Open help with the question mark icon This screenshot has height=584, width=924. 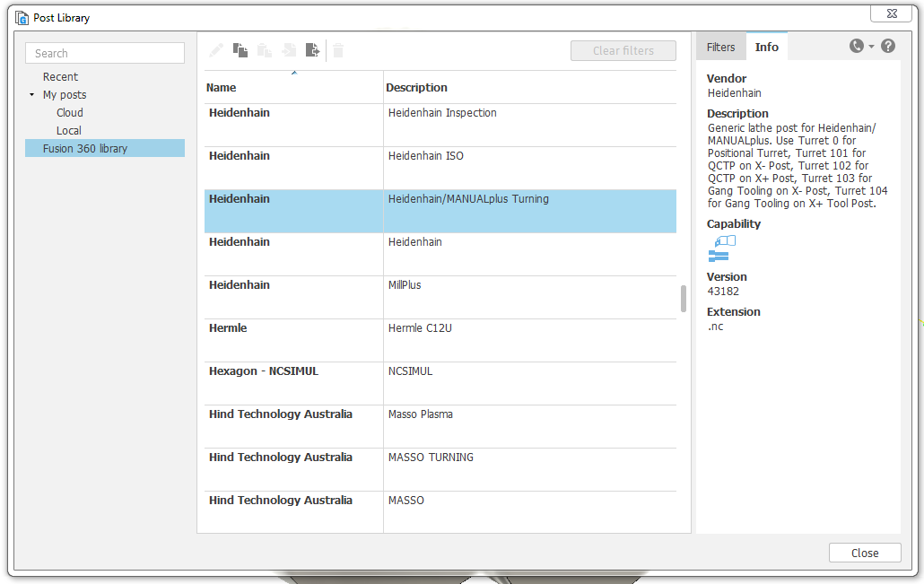click(x=888, y=46)
